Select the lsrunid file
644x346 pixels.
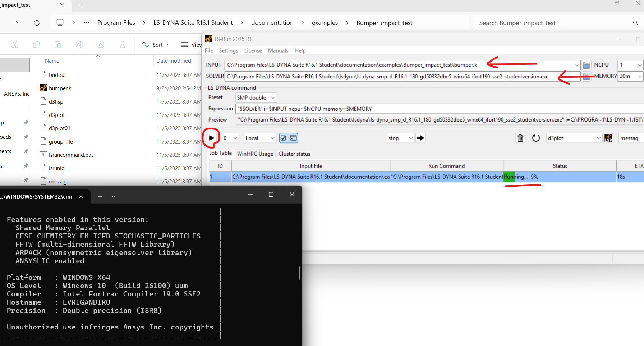coord(57,168)
